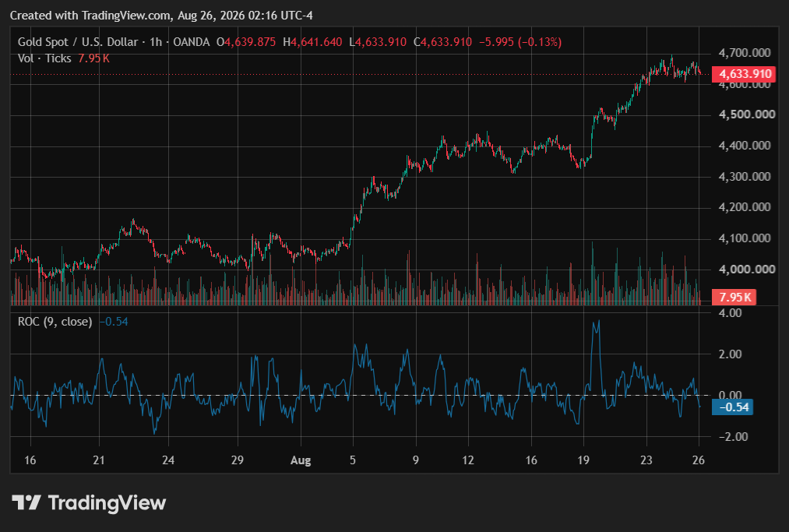This screenshot has width=789, height=532.
Task: Click the 19 date marker on time axis
Action: point(583,460)
